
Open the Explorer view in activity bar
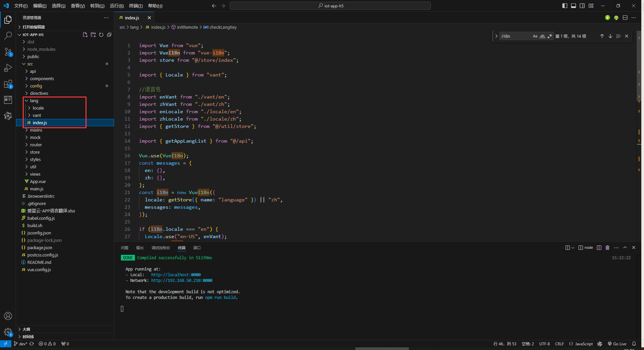(x=8, y=20)
